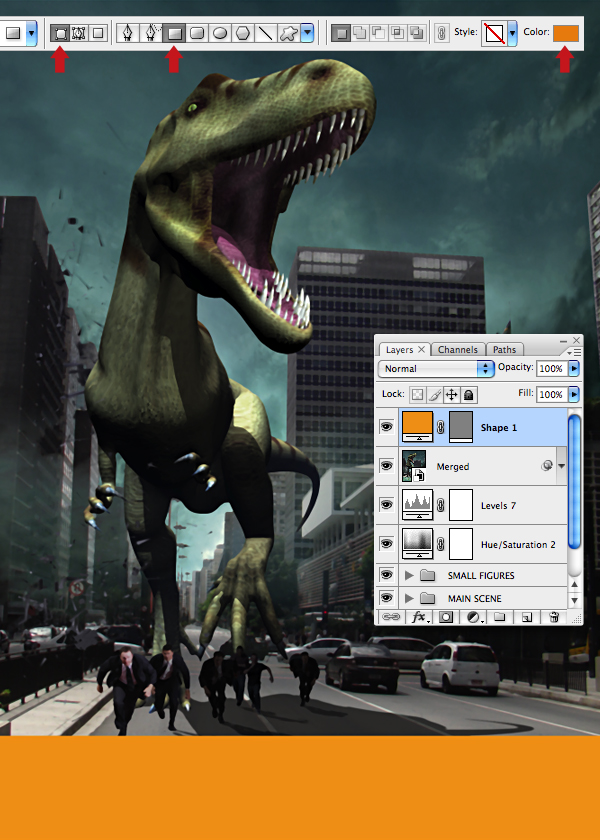The image size is (600, 840).
Task: Select the Ellipse shape tool
Action: (220, 34)
